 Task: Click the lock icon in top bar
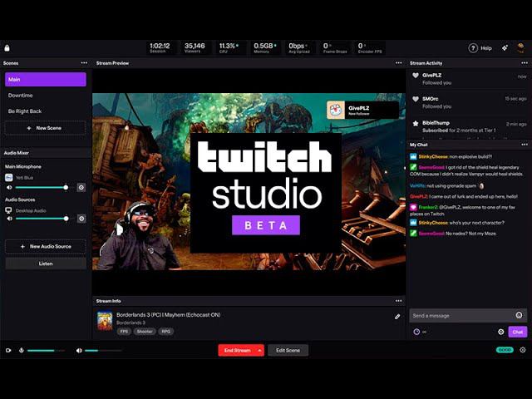coord(7,48)
